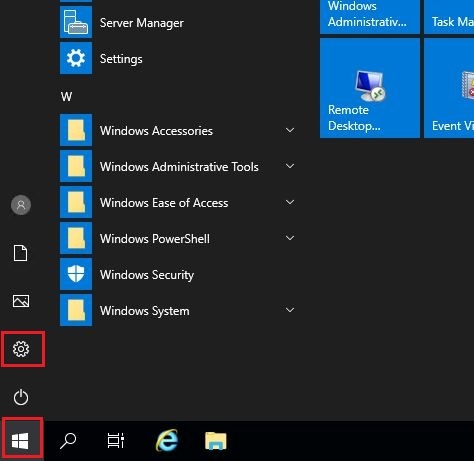The height and width of the screenshot is (461, 474).
Task: Open the user account avatar menu
Action: tap(21, 205)
